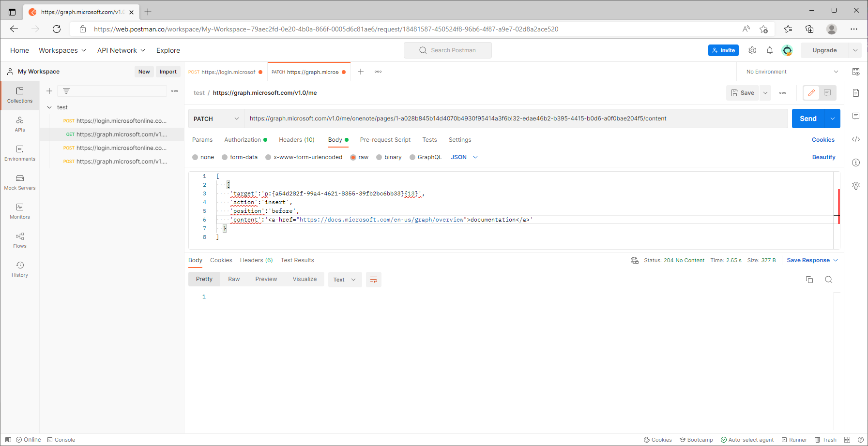
Task: Show the response Test Results tab
Action: 297,260
